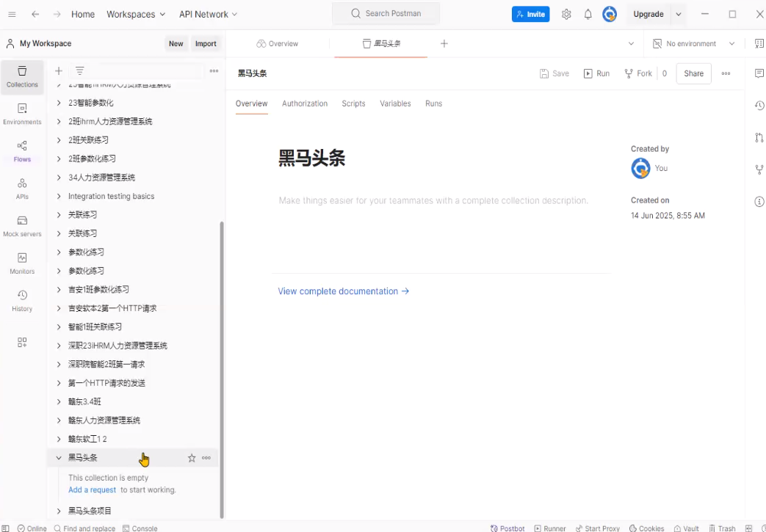The image size is (766, 532).
Task: Open Runner in the status bar
Action: click(x=549, y=528)
